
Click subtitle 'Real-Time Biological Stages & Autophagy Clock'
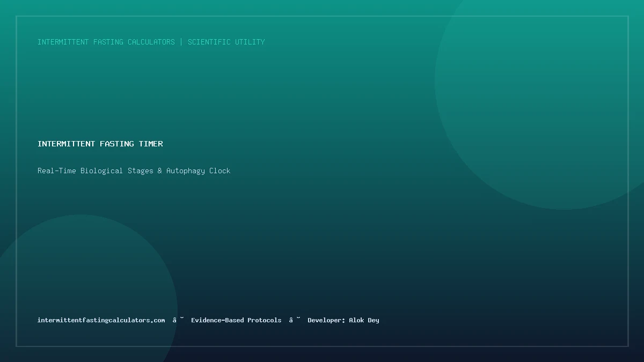pyautogui.click(x=134, y=171)
